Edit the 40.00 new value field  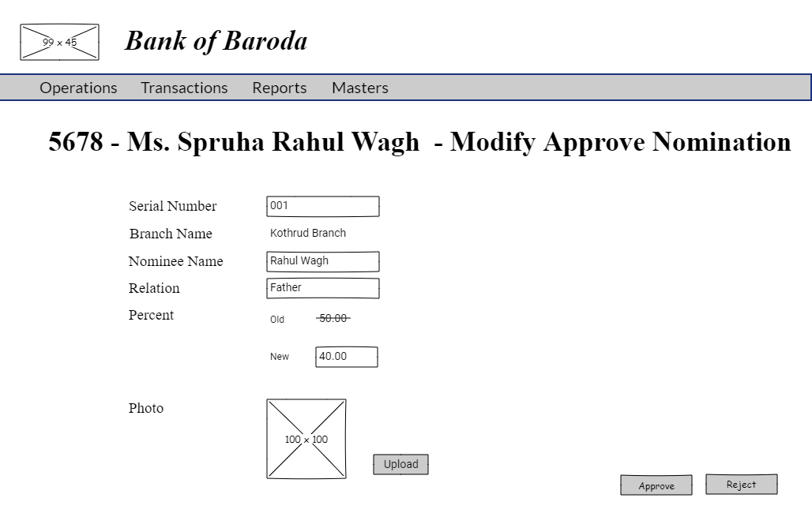click(347, 357)
